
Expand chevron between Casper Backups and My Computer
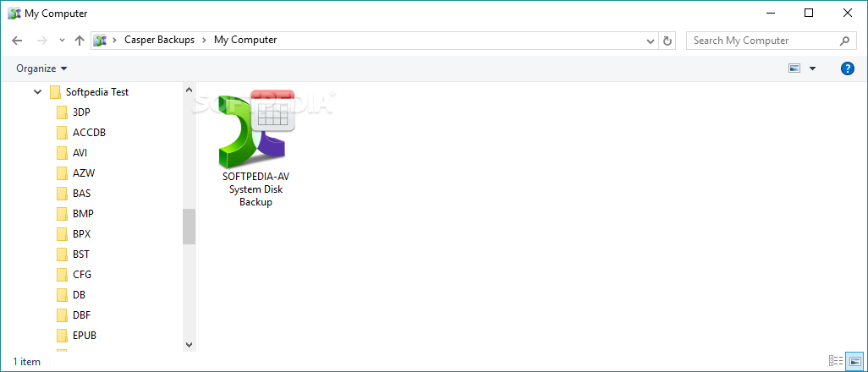pos(204,40)
